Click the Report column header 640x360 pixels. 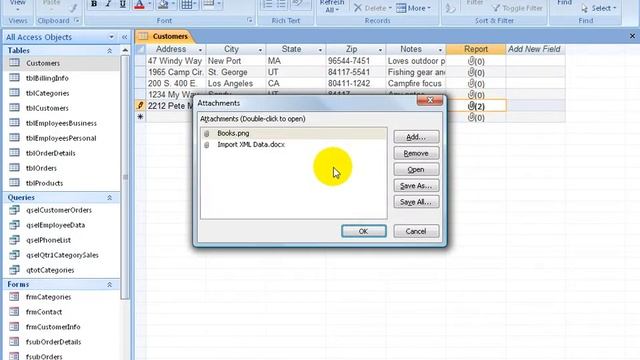(x=476, y=49)
